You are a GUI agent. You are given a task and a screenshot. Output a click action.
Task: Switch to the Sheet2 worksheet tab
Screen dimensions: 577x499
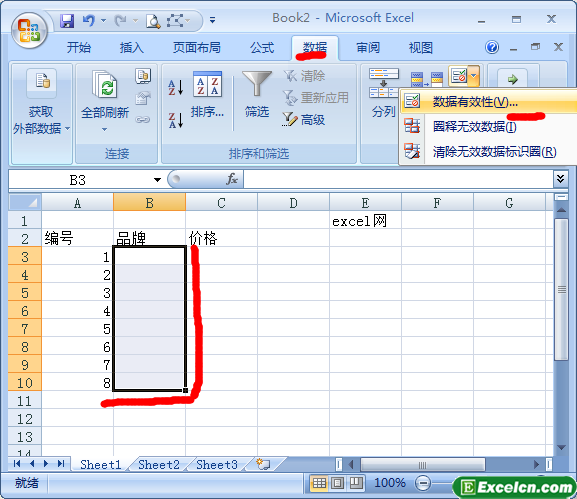point(159,465)
